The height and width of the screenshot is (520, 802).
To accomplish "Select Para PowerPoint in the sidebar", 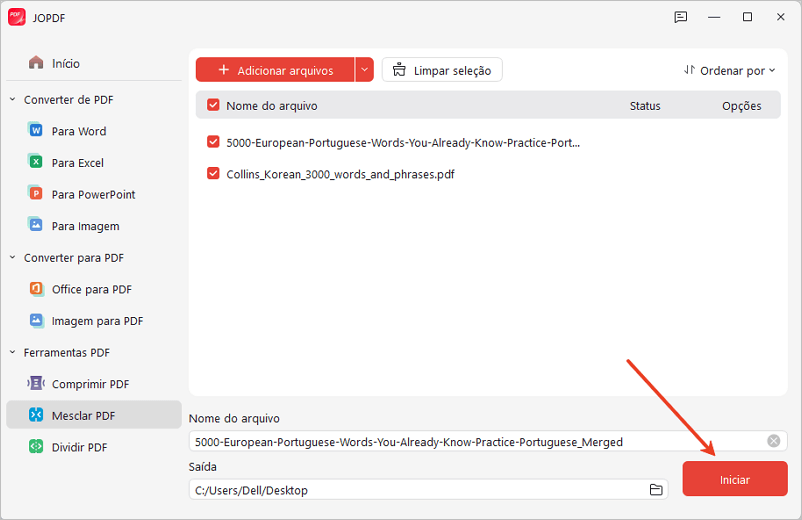I will (x=94, y=194).
